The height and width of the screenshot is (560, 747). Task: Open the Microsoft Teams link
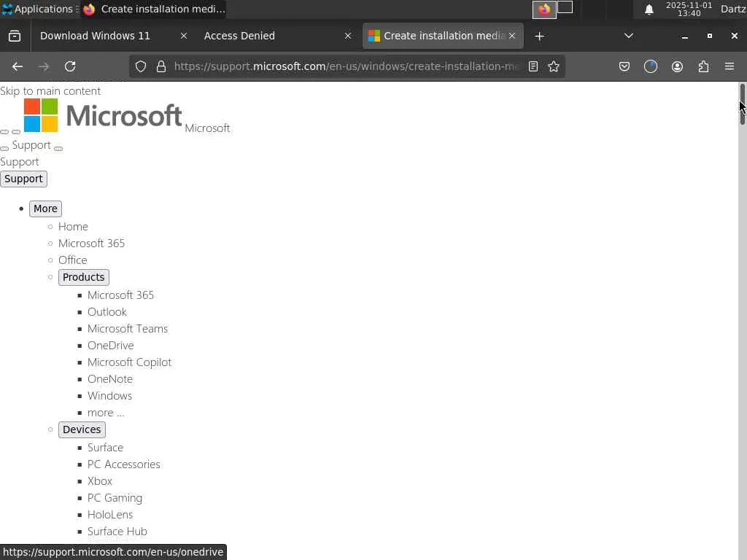pyautogui.click(x=128, y=329)
